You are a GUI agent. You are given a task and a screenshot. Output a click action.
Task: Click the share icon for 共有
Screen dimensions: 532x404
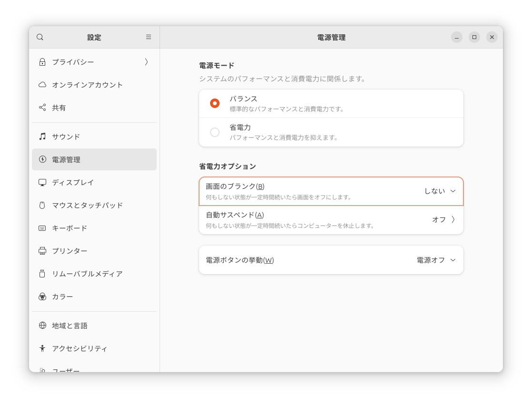(42, 108)
